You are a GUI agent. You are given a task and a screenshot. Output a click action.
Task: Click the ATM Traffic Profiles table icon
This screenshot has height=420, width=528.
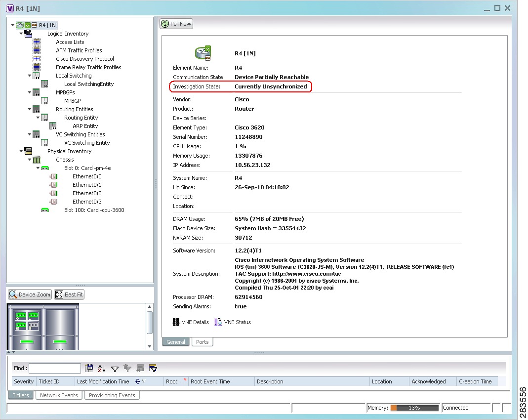[x=37, y=50]
